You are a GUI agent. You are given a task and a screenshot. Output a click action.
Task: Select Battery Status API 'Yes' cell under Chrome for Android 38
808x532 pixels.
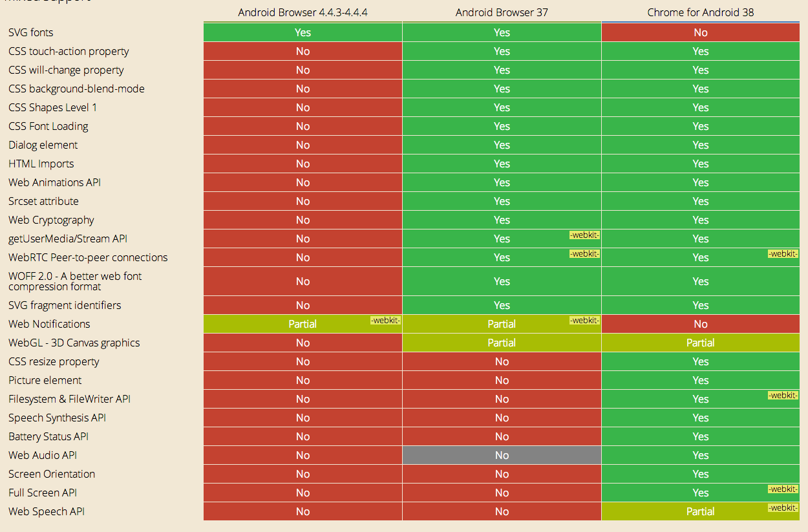tap(701, 436)
